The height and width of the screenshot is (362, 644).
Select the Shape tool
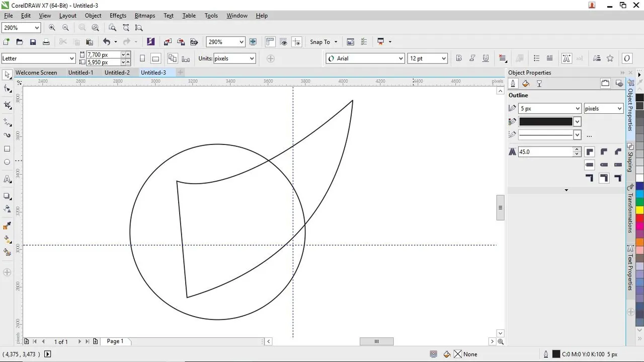pos(7,89)
